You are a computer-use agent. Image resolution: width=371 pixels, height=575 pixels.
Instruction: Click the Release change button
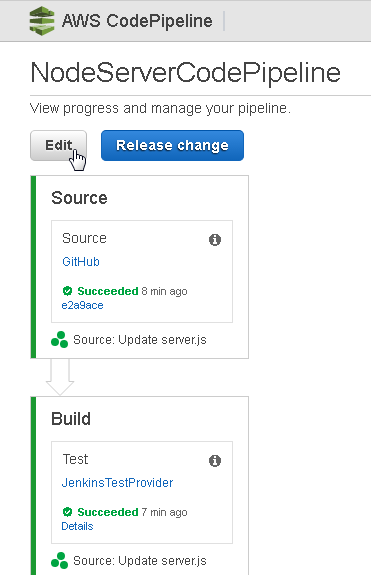(x=172, y=146)
